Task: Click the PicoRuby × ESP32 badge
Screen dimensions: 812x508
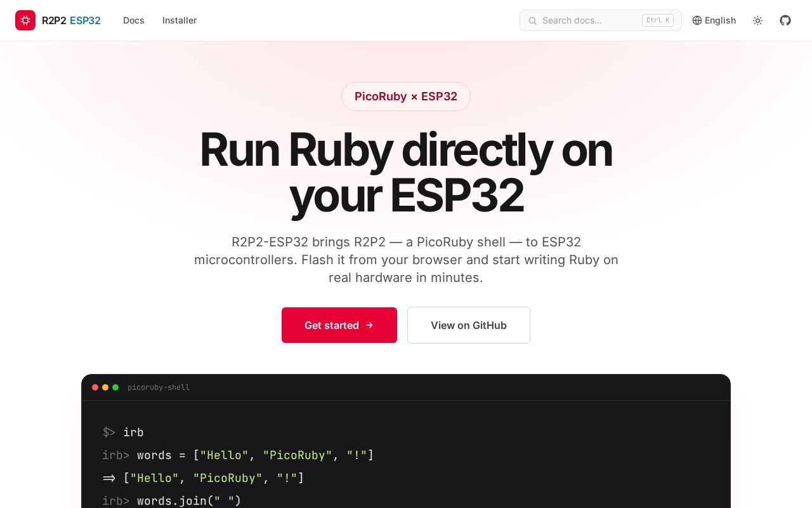Action: (406, 97)
